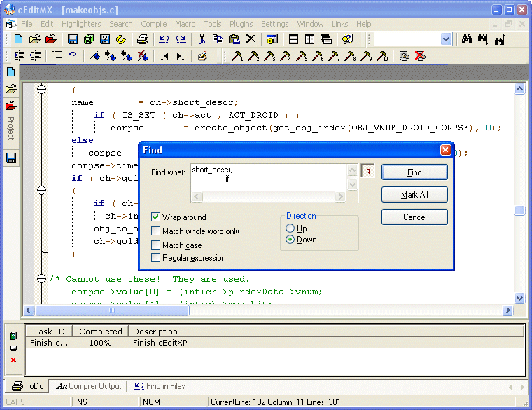Click the Save (floppy disk) toolbar icon
Image resolution: width=532 pixels, height=410 pixels.
(73, 39)
